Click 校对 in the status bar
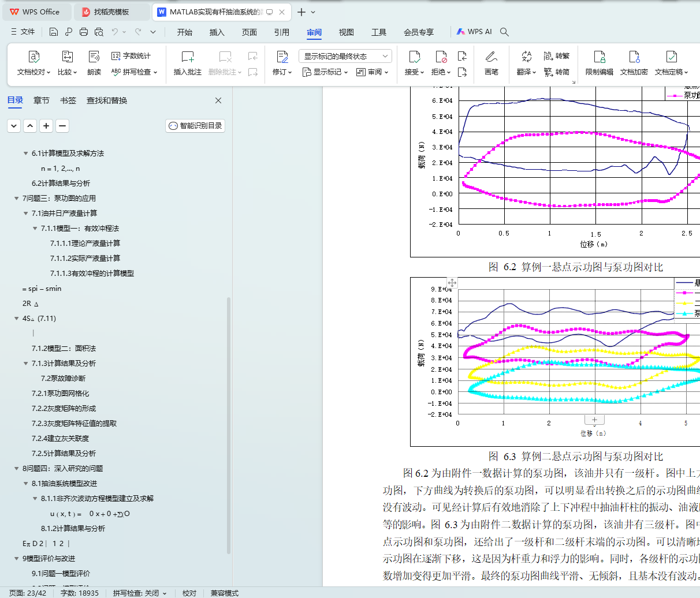 [189, 593]
